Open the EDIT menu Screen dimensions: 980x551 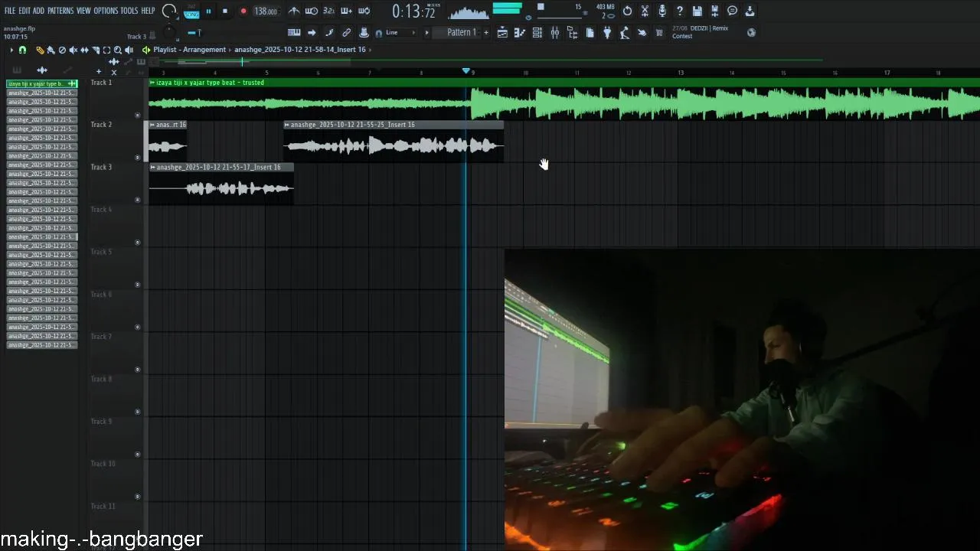(24, 11)
